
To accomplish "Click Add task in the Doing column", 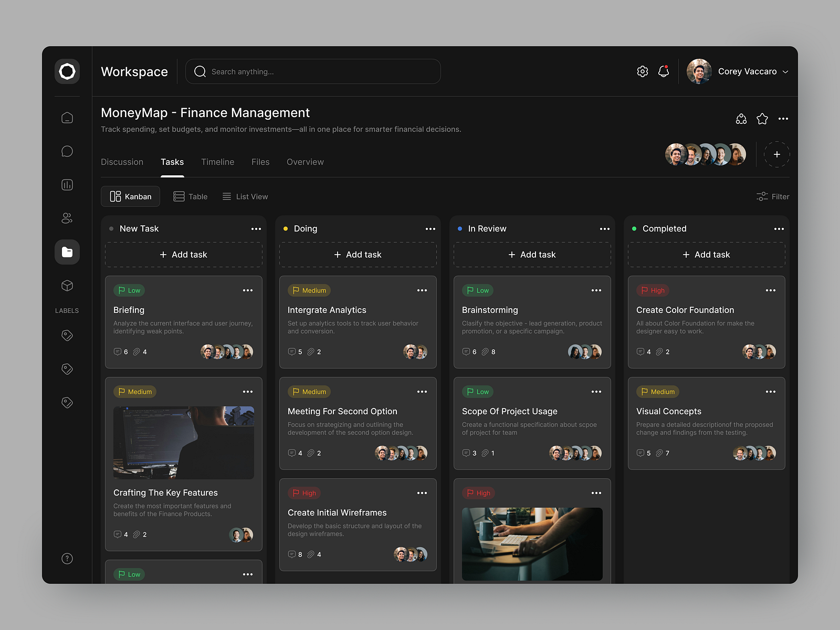I will point(358,255).
